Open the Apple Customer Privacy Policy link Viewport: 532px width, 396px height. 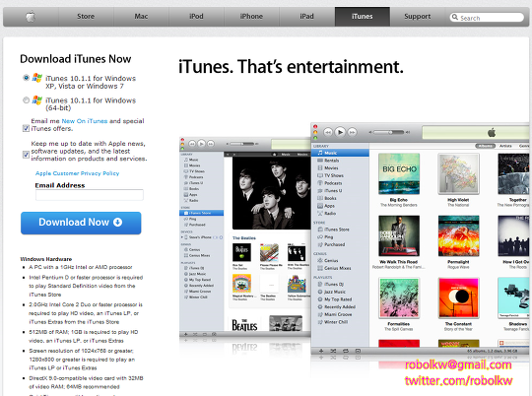click(x=78, y=173)
